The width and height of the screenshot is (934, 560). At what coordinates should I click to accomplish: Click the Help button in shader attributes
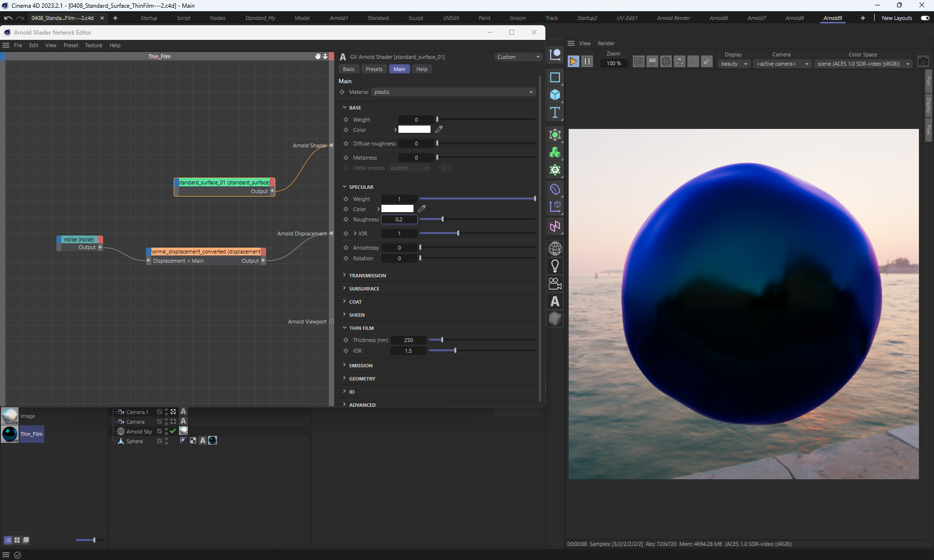(x=421, y=69)
